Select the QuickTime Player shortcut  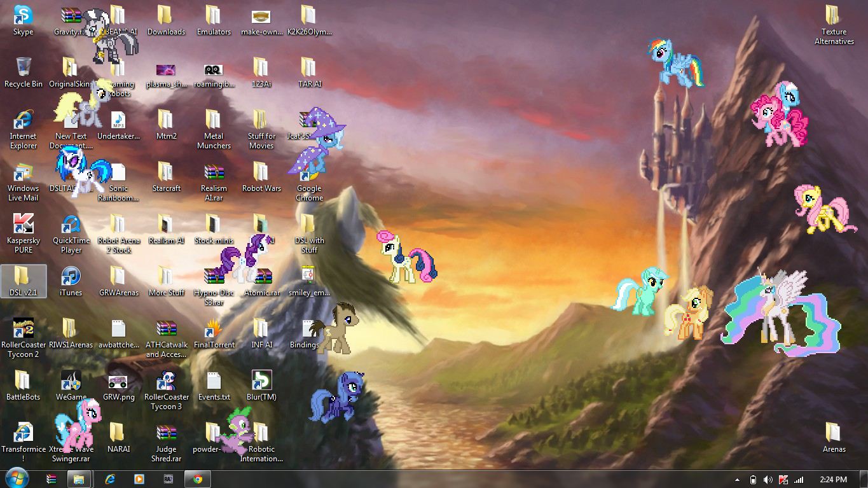point(71,234)
